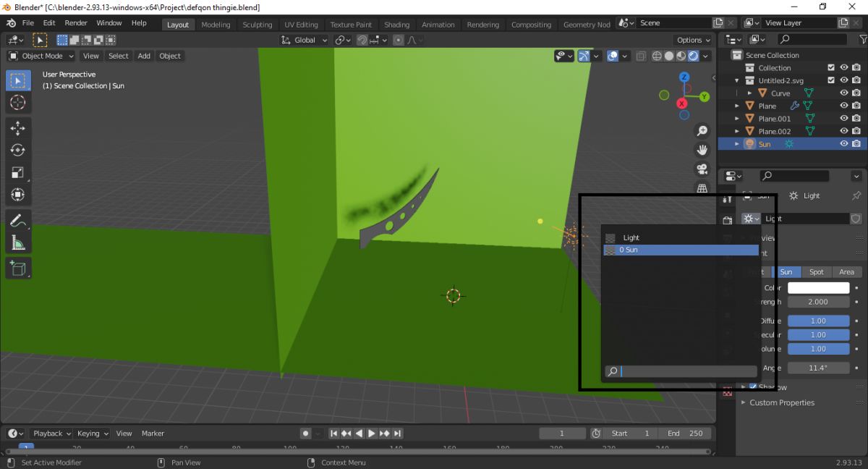The height and width of the screenshot is (469, 868).
Task: Click the wrench modifier icon on Plane
Action: click(794, 106)
